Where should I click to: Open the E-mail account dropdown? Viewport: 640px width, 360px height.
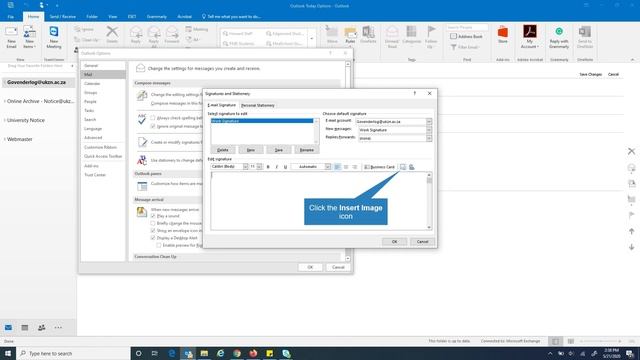(x=429, y=122)
